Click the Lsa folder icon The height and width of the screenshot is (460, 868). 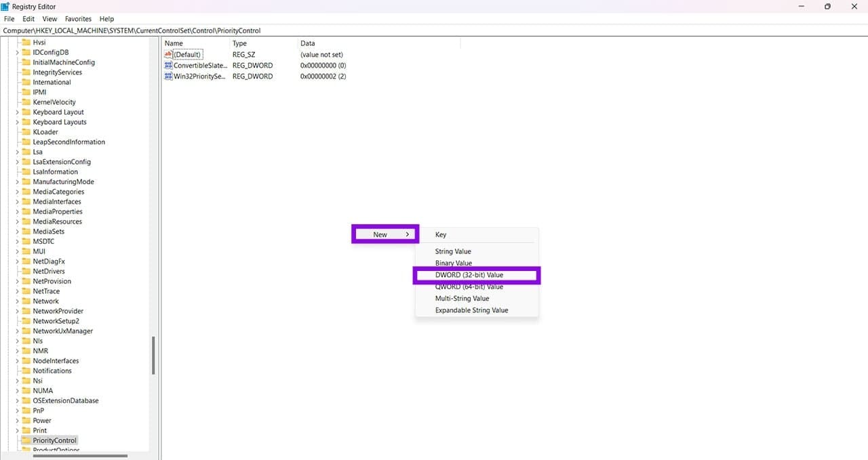tap(26, 152)
